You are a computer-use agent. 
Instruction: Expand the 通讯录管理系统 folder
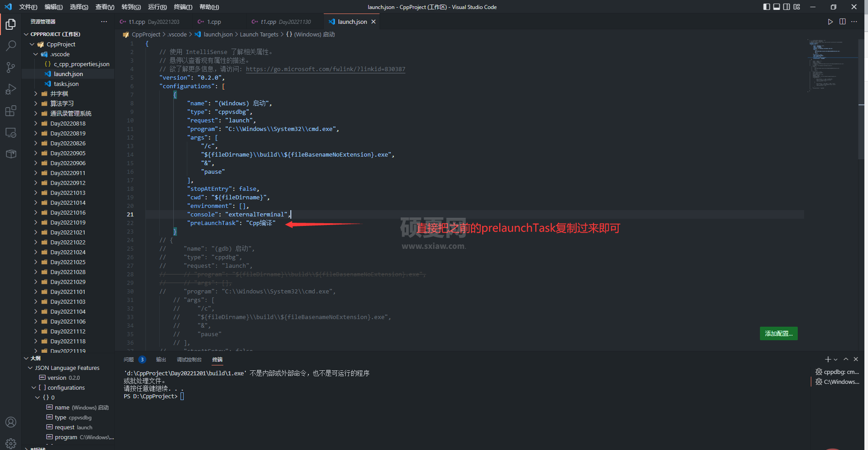point(36,113)
